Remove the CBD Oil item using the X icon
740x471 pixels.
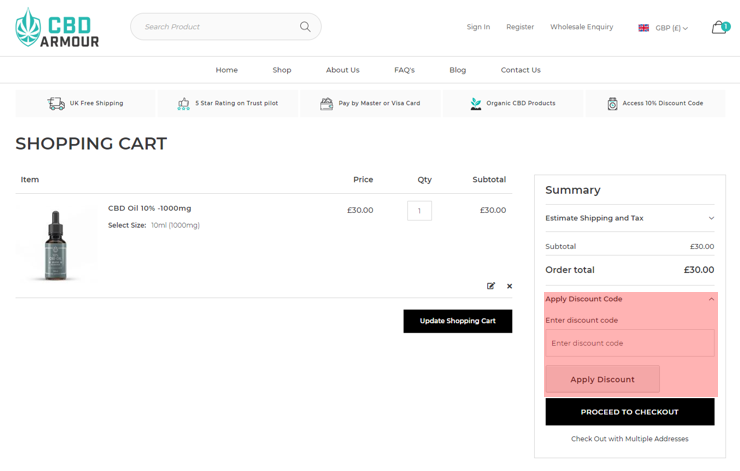coord(509,286)
